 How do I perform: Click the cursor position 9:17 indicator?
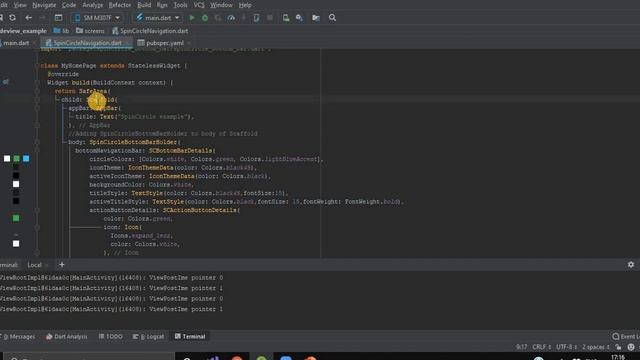point(521,347)
